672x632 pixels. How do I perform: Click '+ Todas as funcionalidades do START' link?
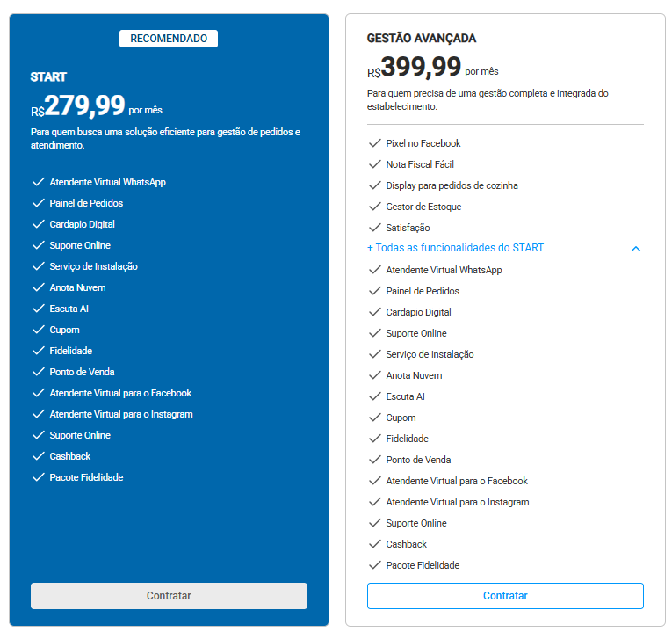click(x=456, y=248)
